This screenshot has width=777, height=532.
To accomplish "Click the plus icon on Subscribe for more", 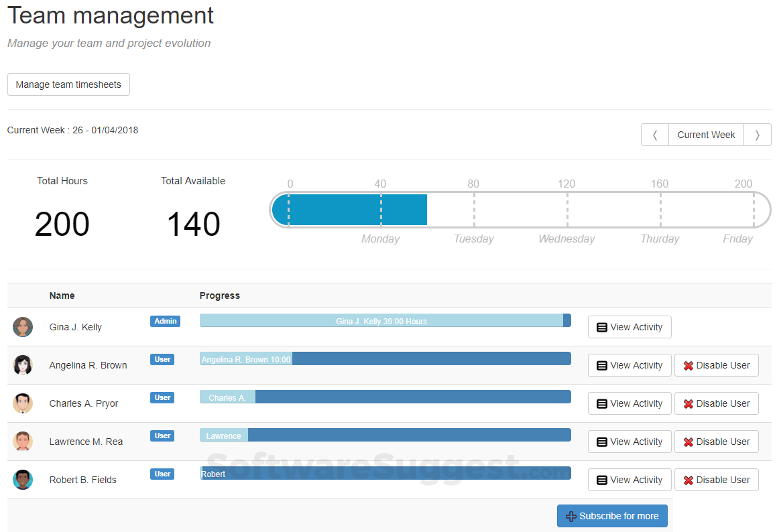I will [571, 517].
